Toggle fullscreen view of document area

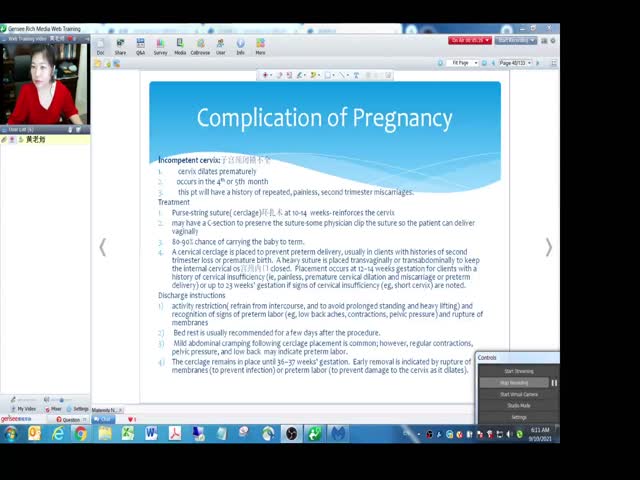point(554,63)
